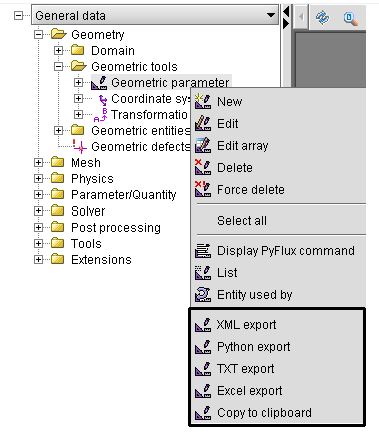Click the Display PyFlux command icon
The height and width of the screenshot is (434, 379).
point(203,251)
